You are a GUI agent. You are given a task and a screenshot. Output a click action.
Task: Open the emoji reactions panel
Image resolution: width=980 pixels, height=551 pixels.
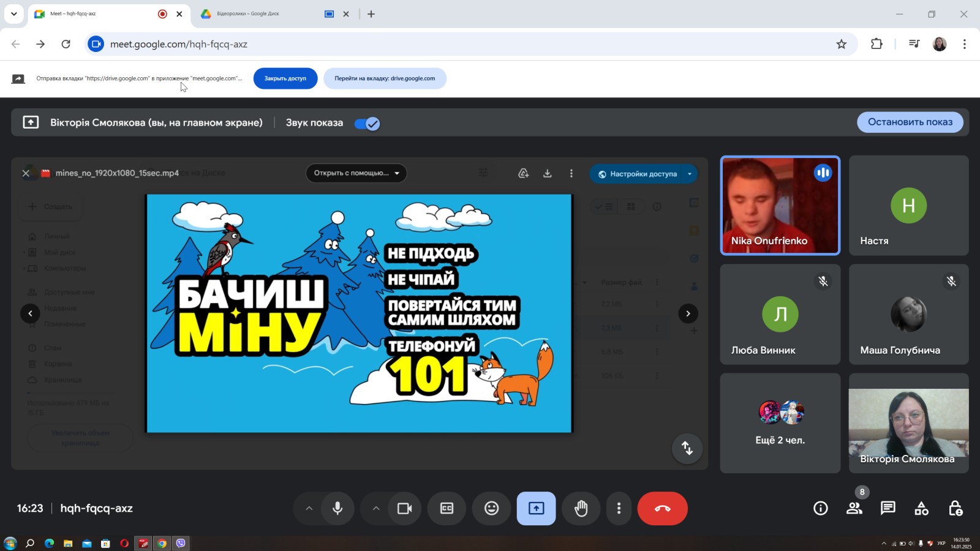click(491, 508)
